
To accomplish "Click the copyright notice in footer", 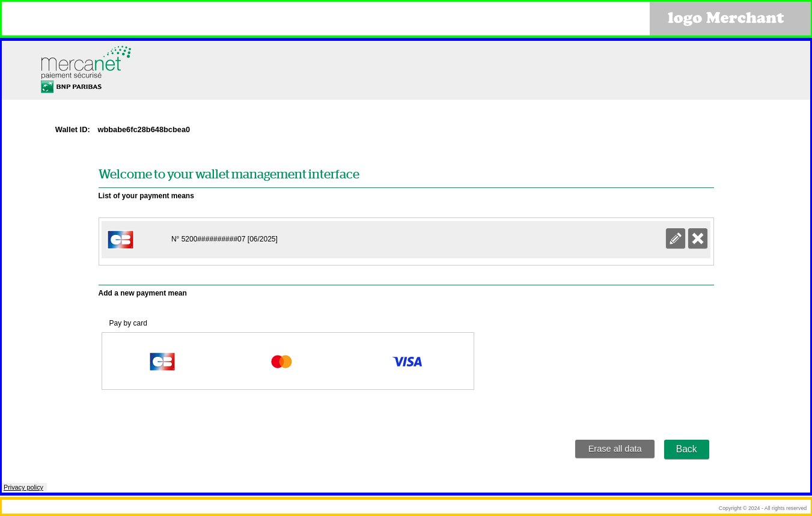I will point(762,508).
